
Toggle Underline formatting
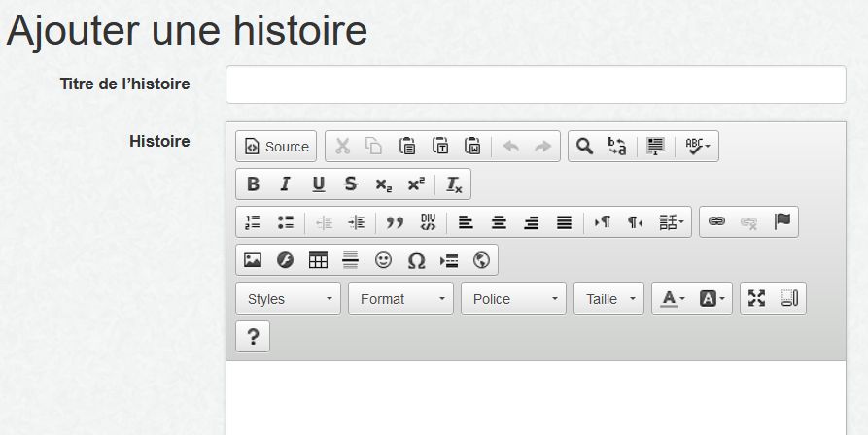[318, 184]
